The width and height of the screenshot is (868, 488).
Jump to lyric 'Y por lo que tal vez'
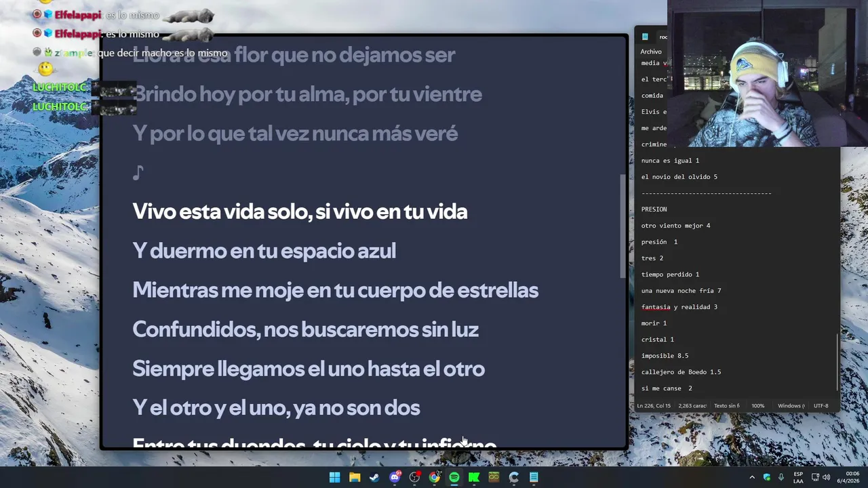click(x=295, y=134)
